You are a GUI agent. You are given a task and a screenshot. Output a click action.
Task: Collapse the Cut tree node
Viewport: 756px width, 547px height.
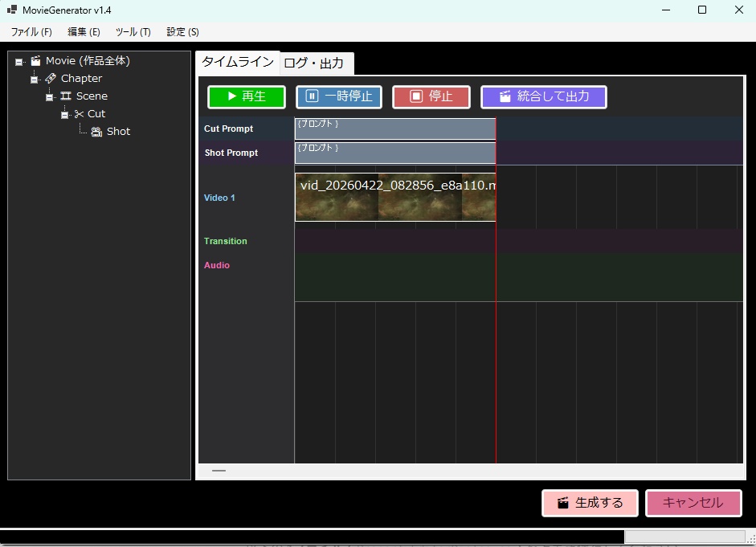click(x=64, y=113)
